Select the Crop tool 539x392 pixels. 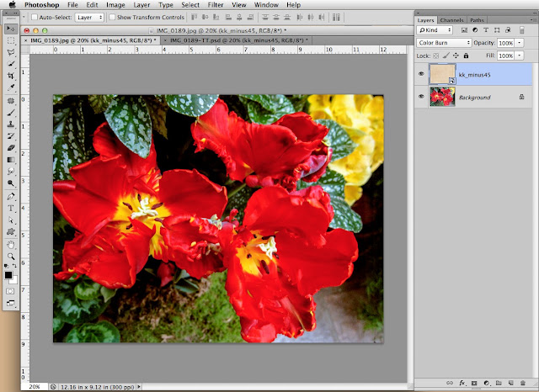pyautogui.click(x=11, y=76)
